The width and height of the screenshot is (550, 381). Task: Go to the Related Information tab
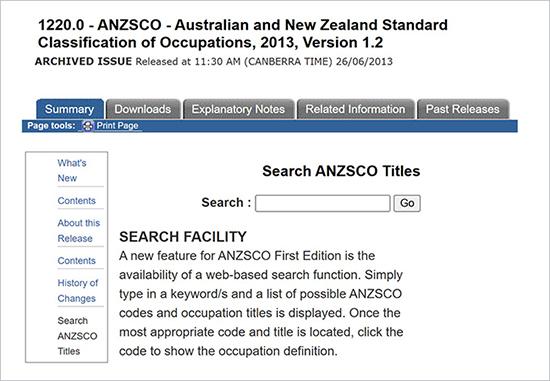pos(355,109)
